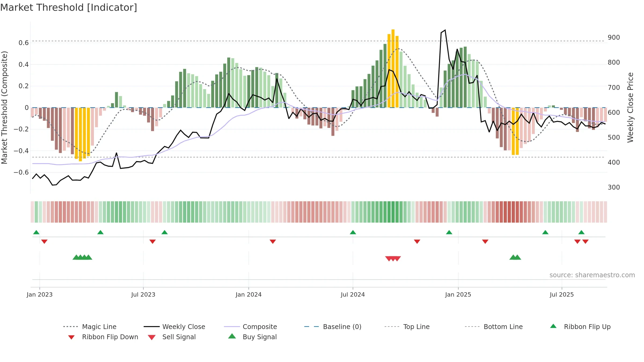The width and height of the screenshot is (644, 362).
Task: Toggle the Ribbon Flip Down legend entry
Action: (x=103, y=337)
